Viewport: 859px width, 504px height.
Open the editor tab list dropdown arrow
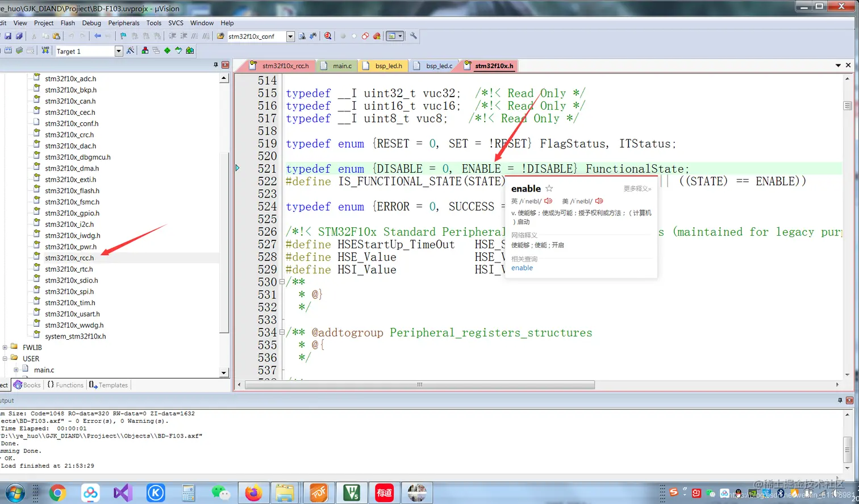click(x=838, y=65)
